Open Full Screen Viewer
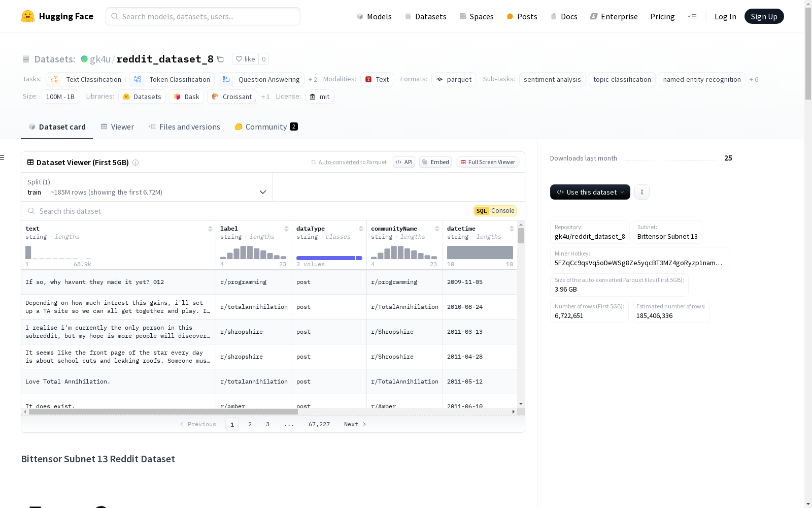812x508 pixels. point(488,162)
